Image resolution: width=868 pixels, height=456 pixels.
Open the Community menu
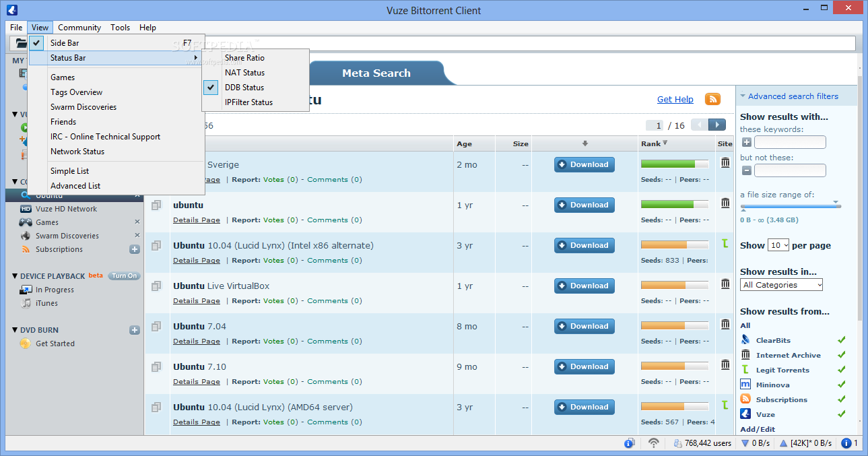pos(79,28)
